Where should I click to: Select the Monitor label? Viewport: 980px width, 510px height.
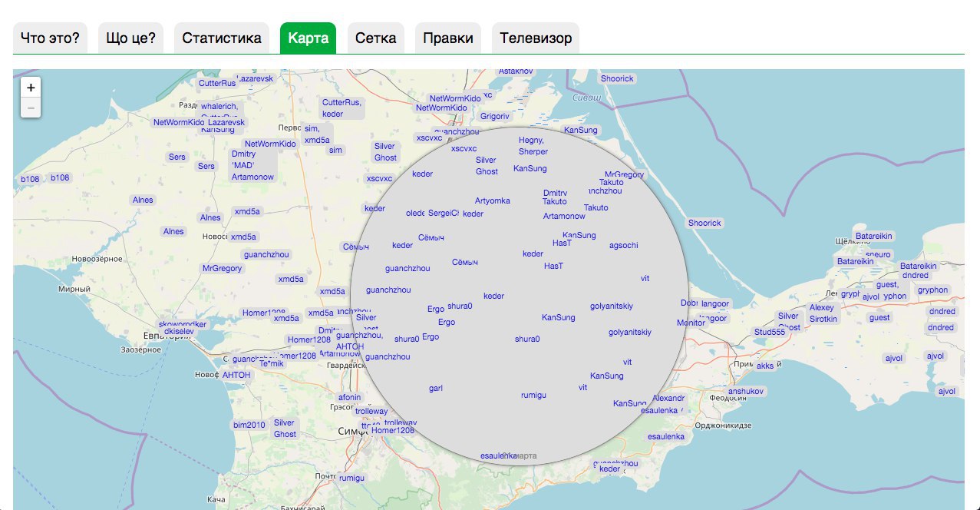coord(691,323)
